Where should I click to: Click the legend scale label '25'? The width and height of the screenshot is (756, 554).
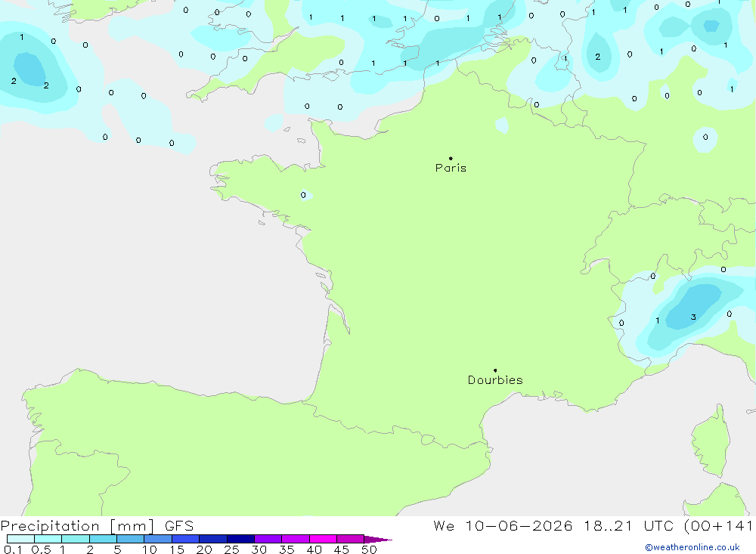point(232,549)
